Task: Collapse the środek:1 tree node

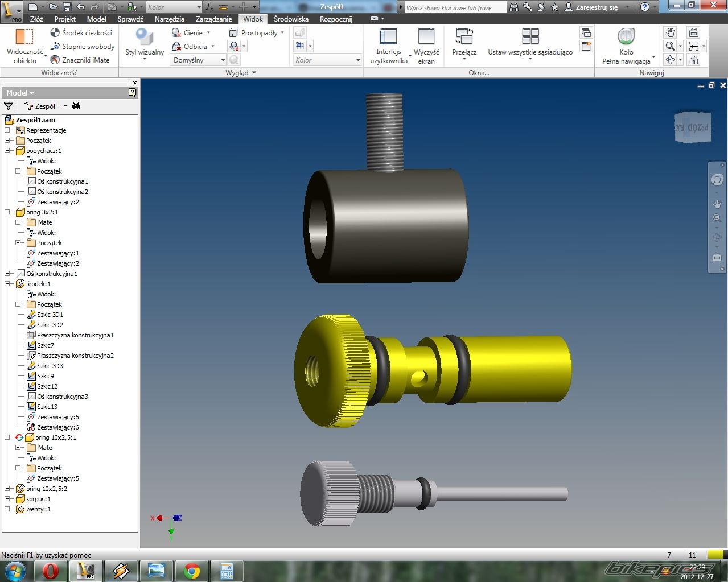Action: click(x=7, y=284)
